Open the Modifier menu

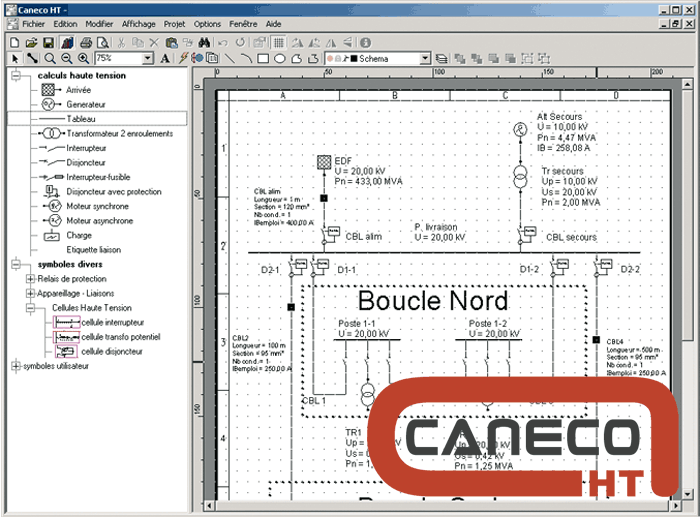click(99, 24)
